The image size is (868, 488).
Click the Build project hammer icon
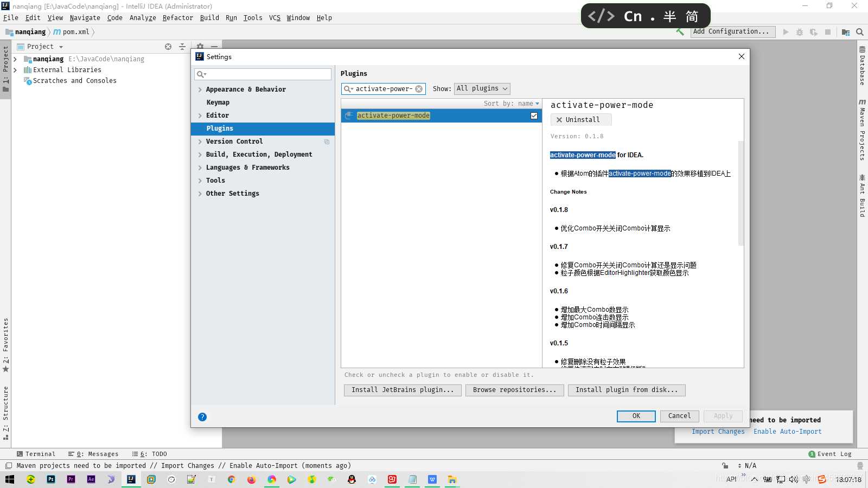pyautogui.click(x=680, y=32)
